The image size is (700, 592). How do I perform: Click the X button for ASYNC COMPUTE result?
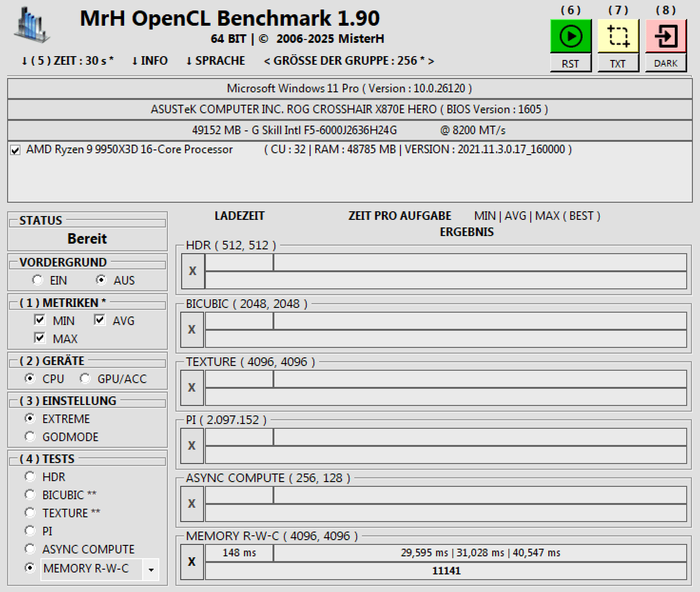tap(192, 503)
